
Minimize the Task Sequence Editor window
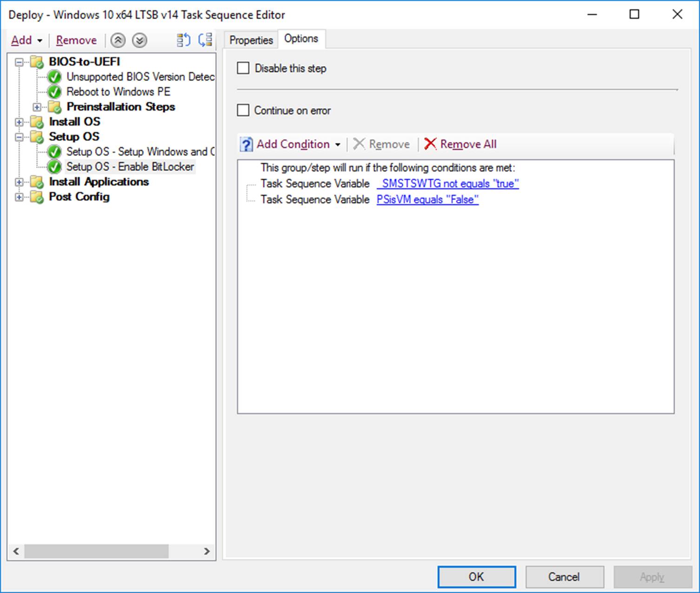[592, 14]
